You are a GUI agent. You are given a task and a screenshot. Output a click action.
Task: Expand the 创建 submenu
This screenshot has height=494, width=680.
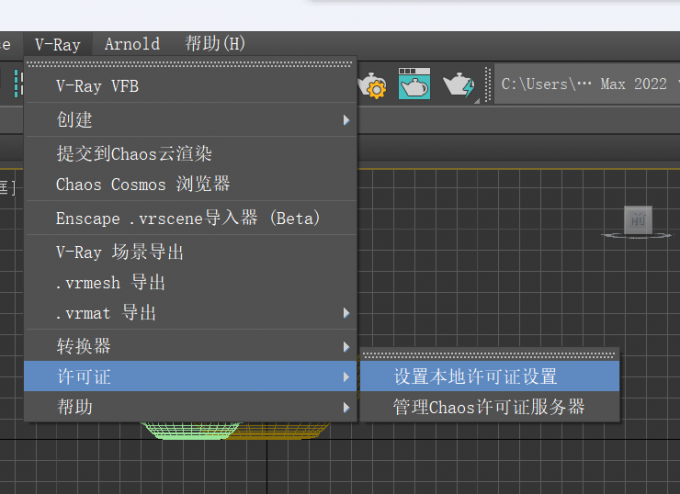pyautogui.click(x=190, y=120)
